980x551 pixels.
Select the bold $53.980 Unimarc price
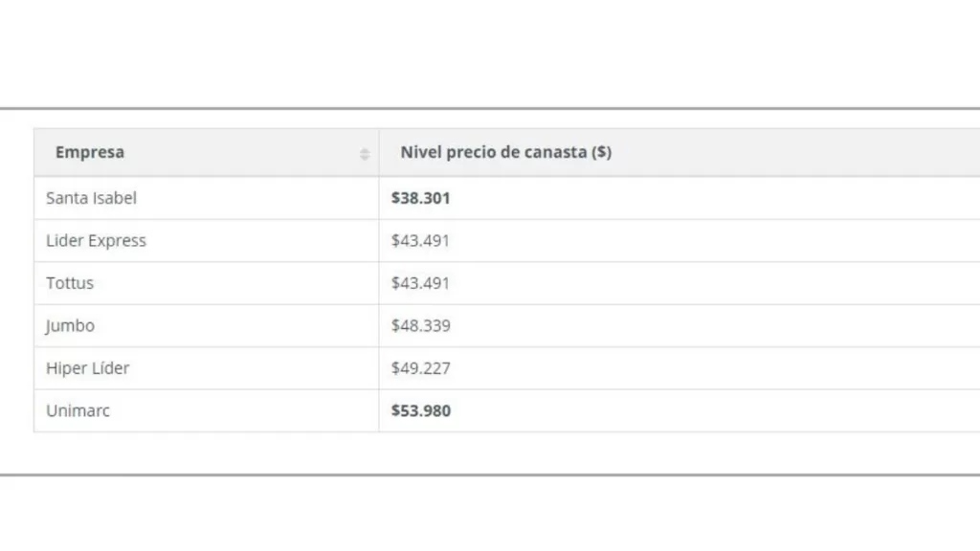coord(421,410)
